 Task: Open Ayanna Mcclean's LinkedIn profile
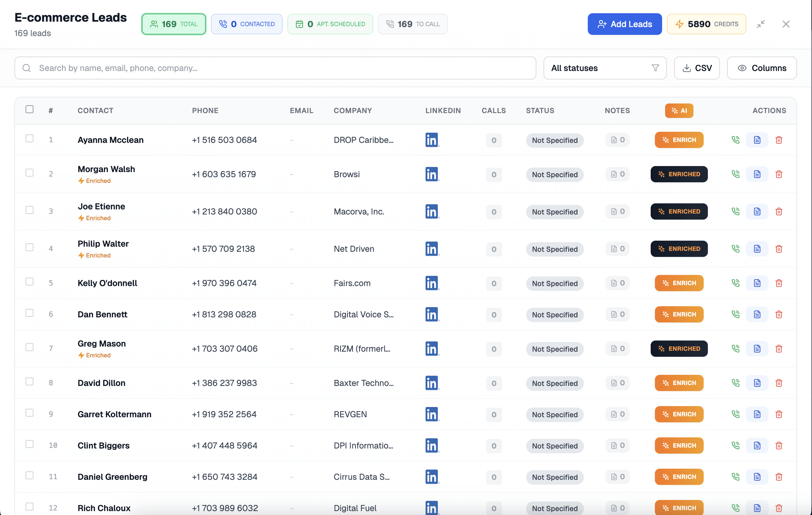pyautogui.click(x=432, y=140)
